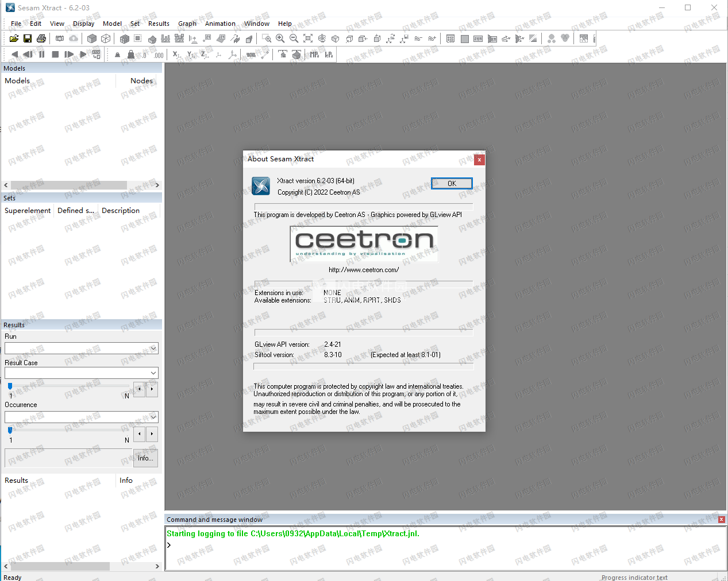
Task: Click previous arrow for Result Case
Action: 140,389
